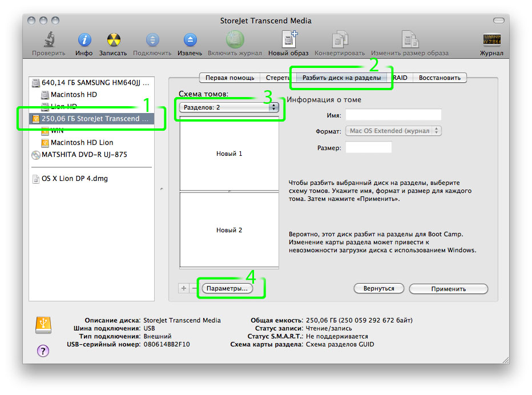The width and height of the screenshot is (532, 395).
Task: Select the Проверить (verify) tool
Action: click(x=49, y=41)
